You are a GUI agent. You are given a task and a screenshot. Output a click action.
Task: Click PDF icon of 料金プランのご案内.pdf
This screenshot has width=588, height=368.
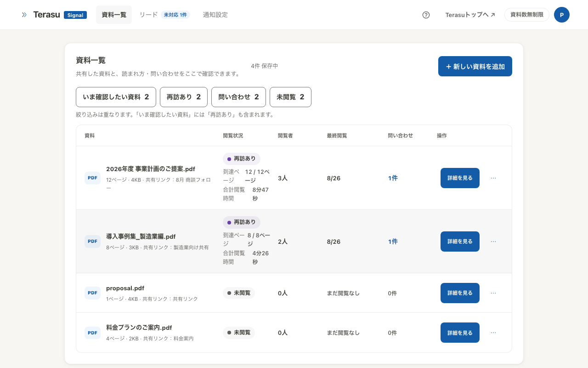point(92,333)
